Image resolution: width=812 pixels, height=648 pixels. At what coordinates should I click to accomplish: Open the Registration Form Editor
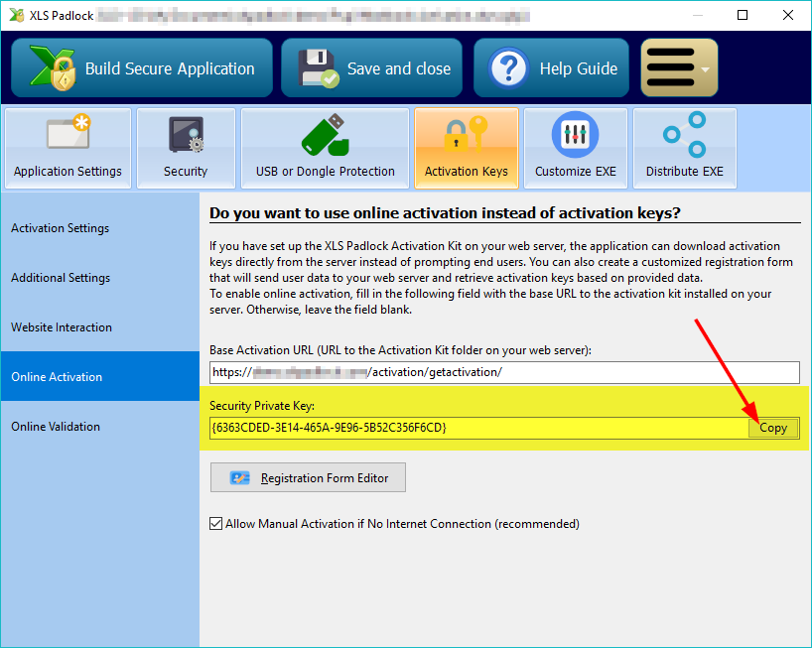coord(308,477)
